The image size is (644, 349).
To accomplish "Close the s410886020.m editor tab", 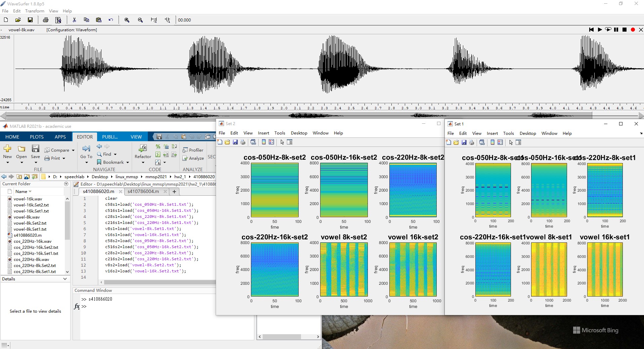I will [x=120, y=192].
